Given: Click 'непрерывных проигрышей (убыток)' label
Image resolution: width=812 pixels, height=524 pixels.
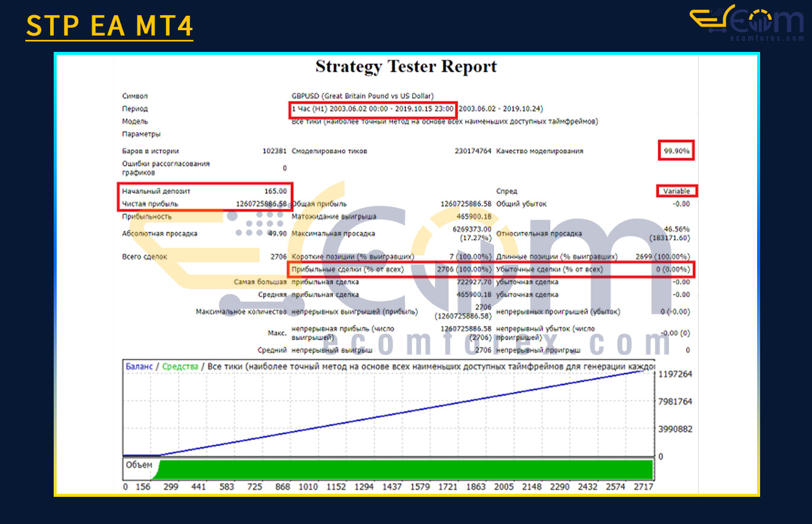Looking at the screenshot, I should tap(557, 312).
